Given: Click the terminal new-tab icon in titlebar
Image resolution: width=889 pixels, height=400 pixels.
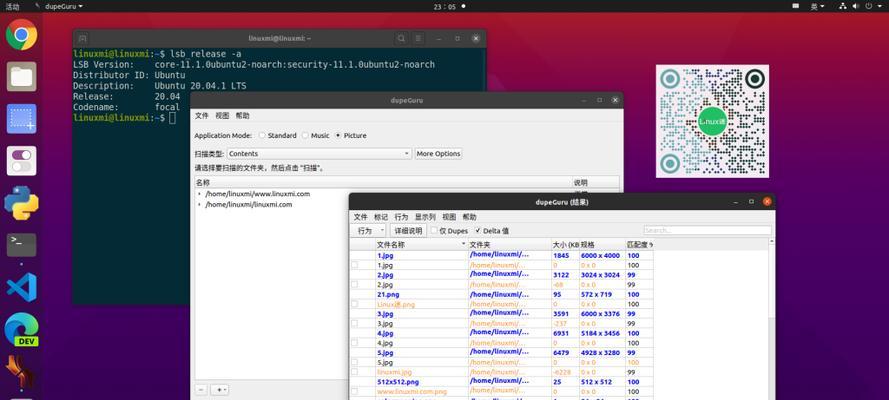Looking at the screenshot, I should pos(83,39).
